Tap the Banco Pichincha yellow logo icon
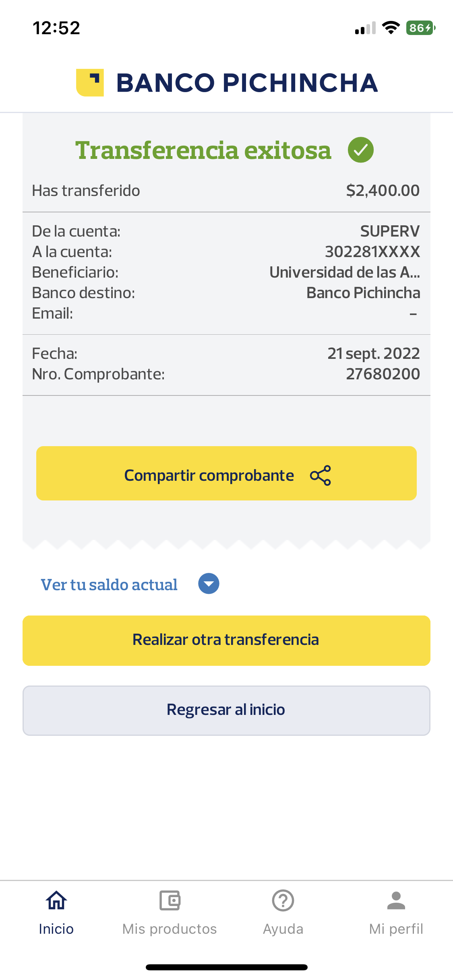The width and height of the screenshot is (453, 980). point(90,82)
